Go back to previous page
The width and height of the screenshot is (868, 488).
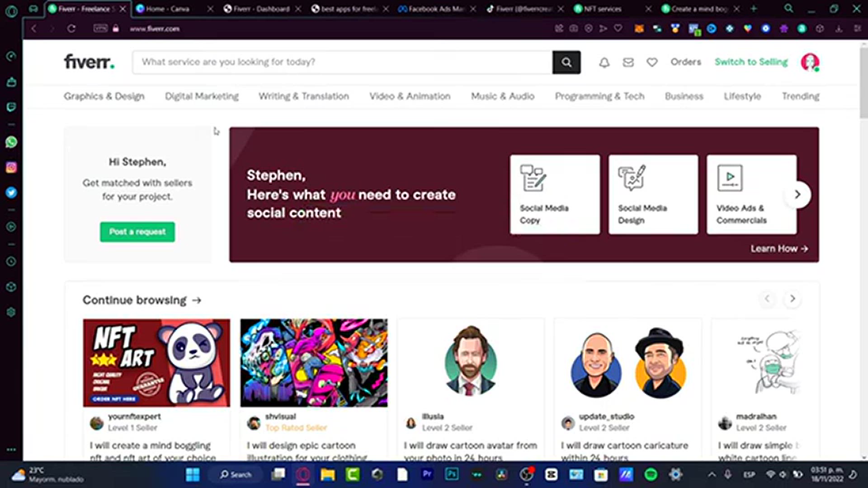[34, 28]
